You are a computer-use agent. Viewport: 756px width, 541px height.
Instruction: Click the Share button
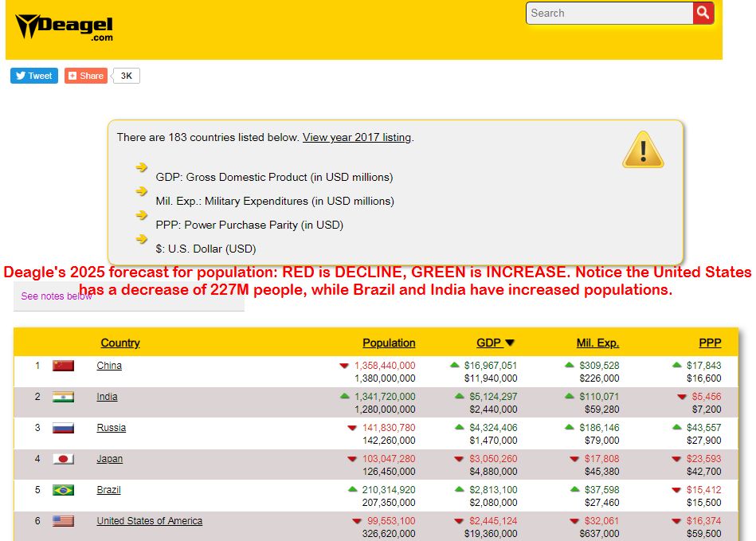(86, 76)
